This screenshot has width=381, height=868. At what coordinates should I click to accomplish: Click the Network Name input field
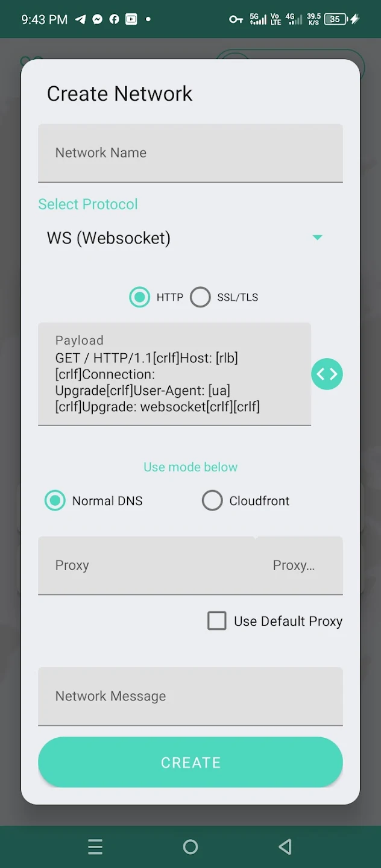point(190,153)
